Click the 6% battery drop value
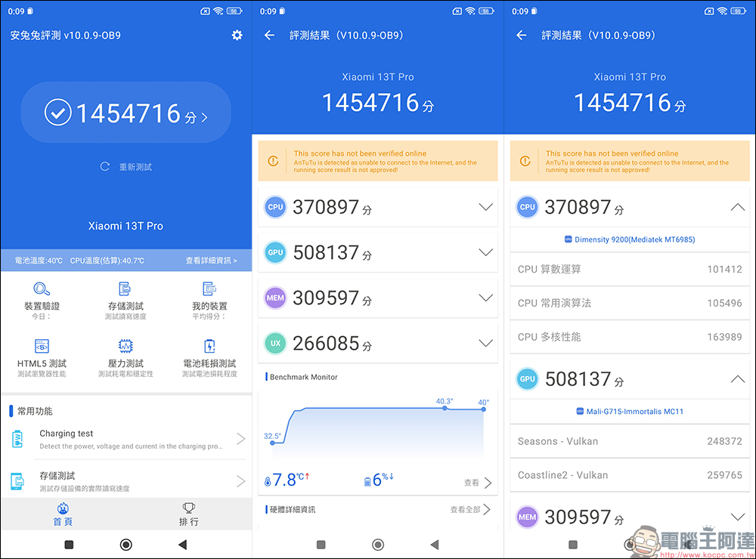The width and height of the screenshot is (756, 559). point(379,480)
